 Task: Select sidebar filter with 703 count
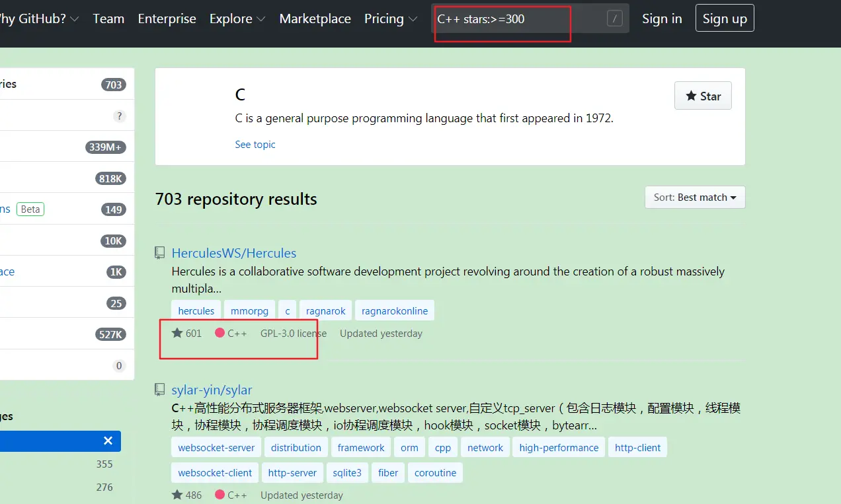[66, 84]
